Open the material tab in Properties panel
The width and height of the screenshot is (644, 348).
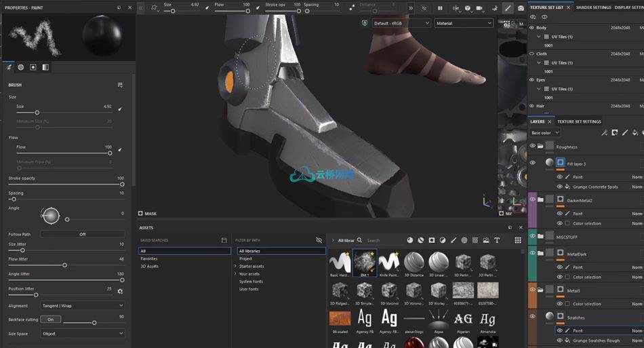[45, 67]
